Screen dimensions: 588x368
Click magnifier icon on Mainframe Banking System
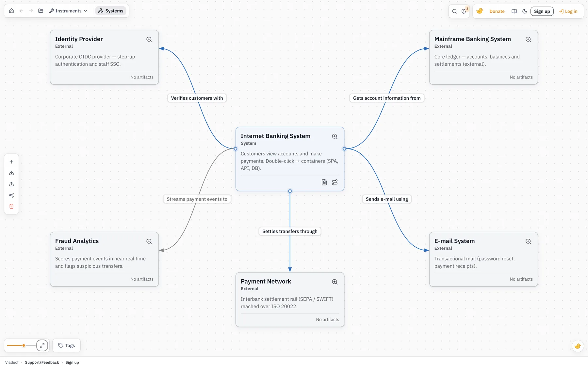[528, 39]
